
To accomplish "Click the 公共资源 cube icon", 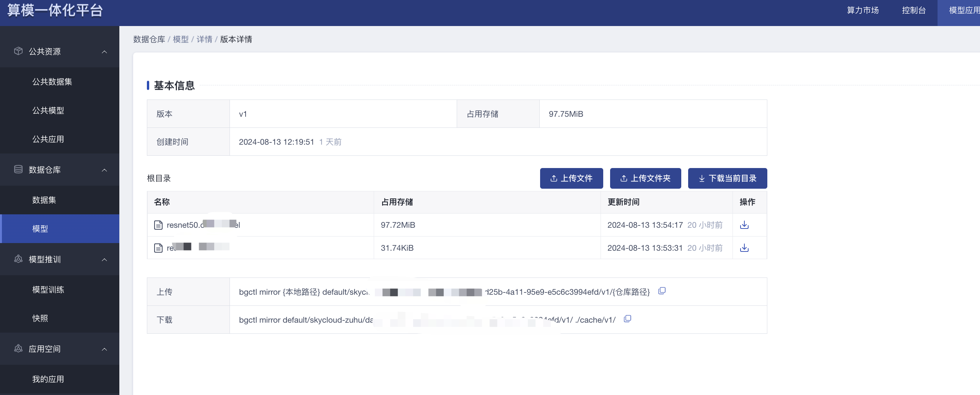I will click(x=18, y=51).
